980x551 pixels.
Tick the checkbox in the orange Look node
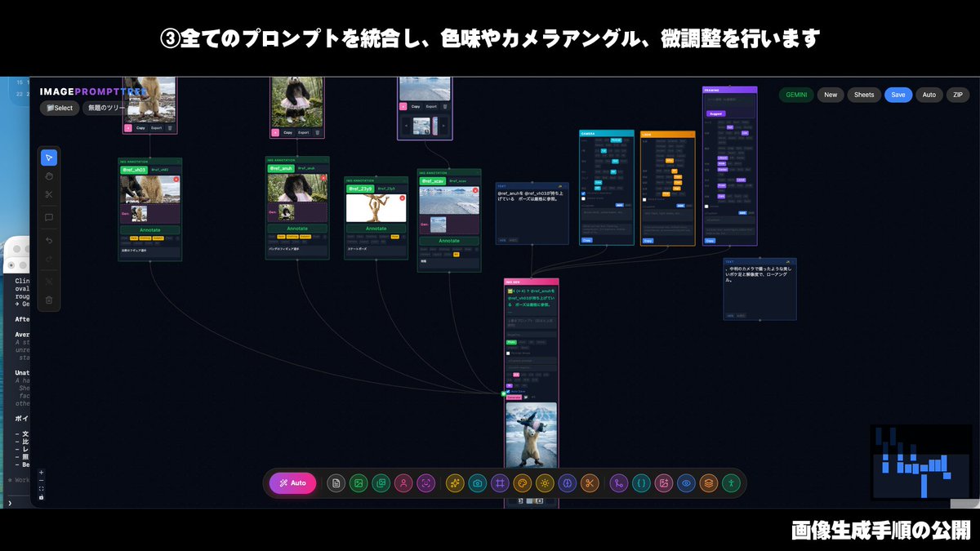645,199
